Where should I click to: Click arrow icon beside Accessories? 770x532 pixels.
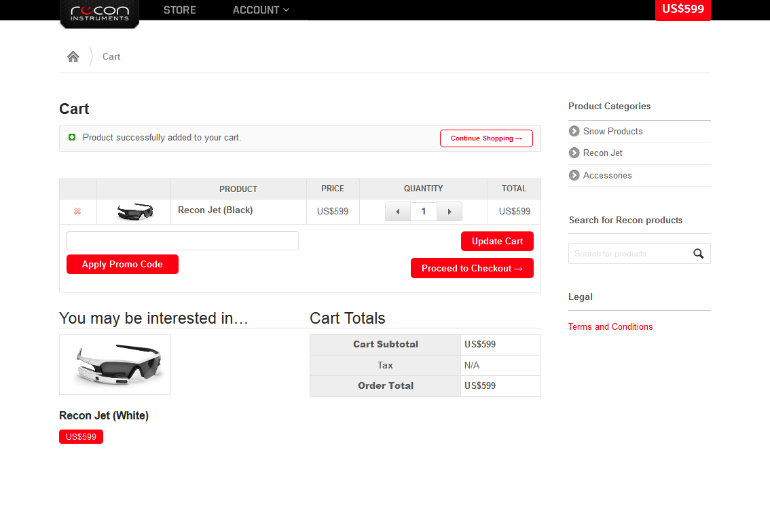pyautogui.click(x=574, y=176)
